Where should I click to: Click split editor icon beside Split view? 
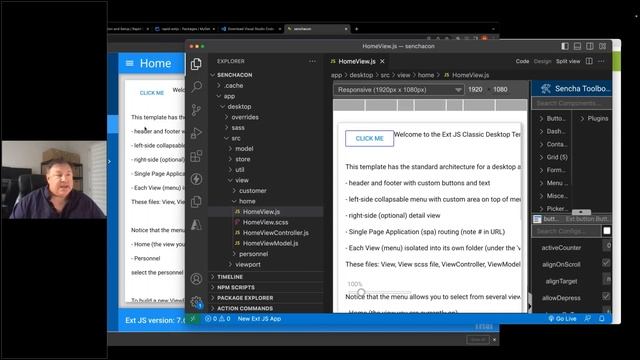click(x=589, y=61)
